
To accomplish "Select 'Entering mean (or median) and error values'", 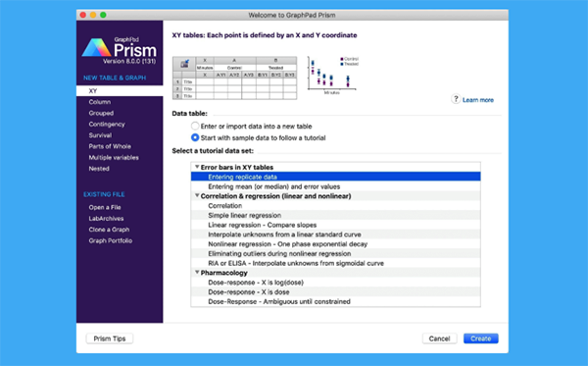I will point(335,186).
